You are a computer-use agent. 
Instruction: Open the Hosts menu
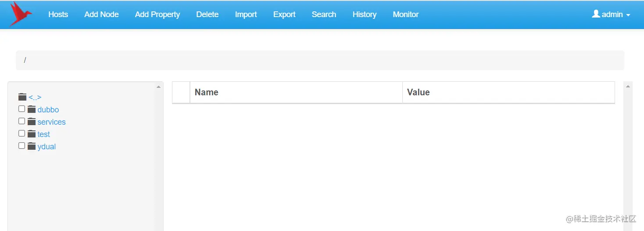58,14
